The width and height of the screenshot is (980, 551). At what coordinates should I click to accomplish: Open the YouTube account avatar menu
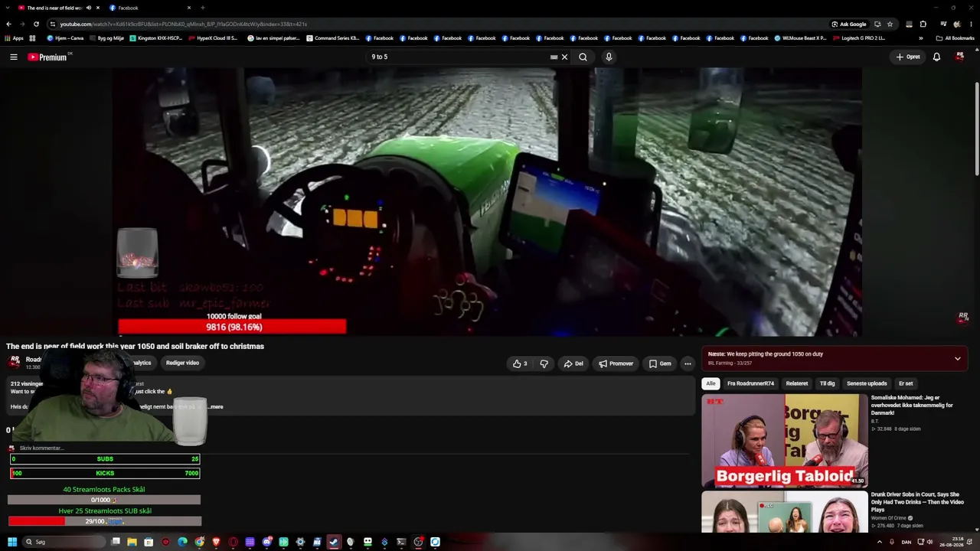tap(959, 57)
